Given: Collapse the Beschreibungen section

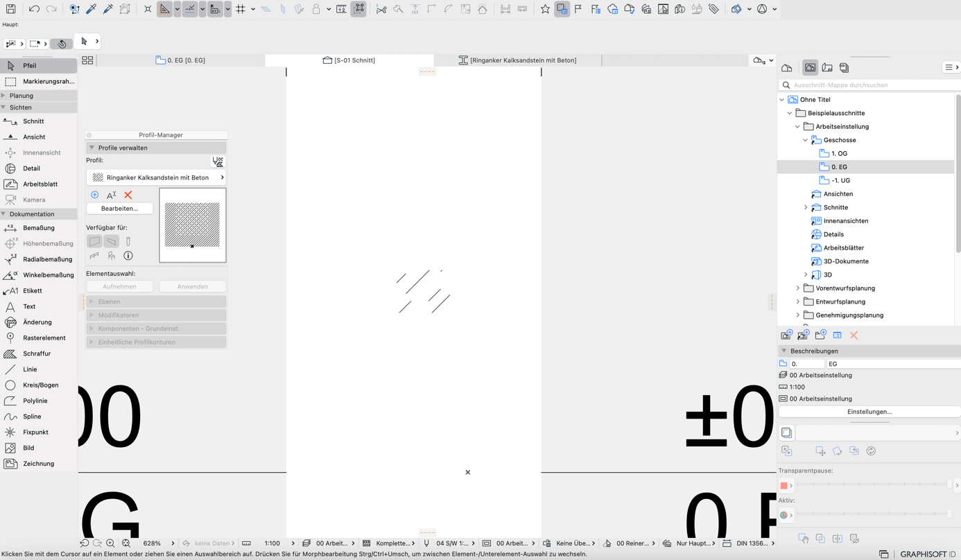Looking at the screenshot, I should click(784, 351).
